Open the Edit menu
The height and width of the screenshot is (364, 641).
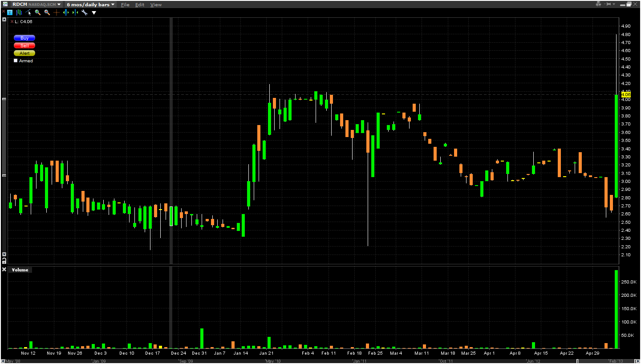tap(140, 4)
